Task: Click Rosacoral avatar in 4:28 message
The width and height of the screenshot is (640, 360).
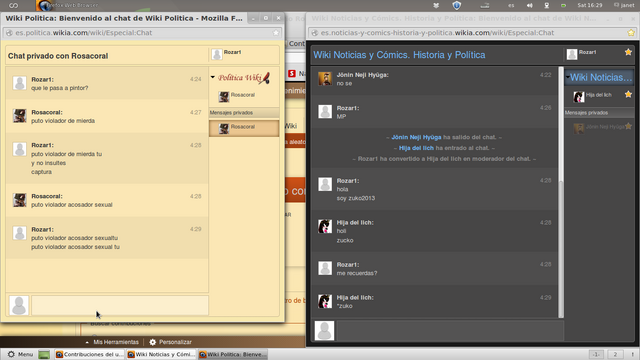Action: pos(20,200)
